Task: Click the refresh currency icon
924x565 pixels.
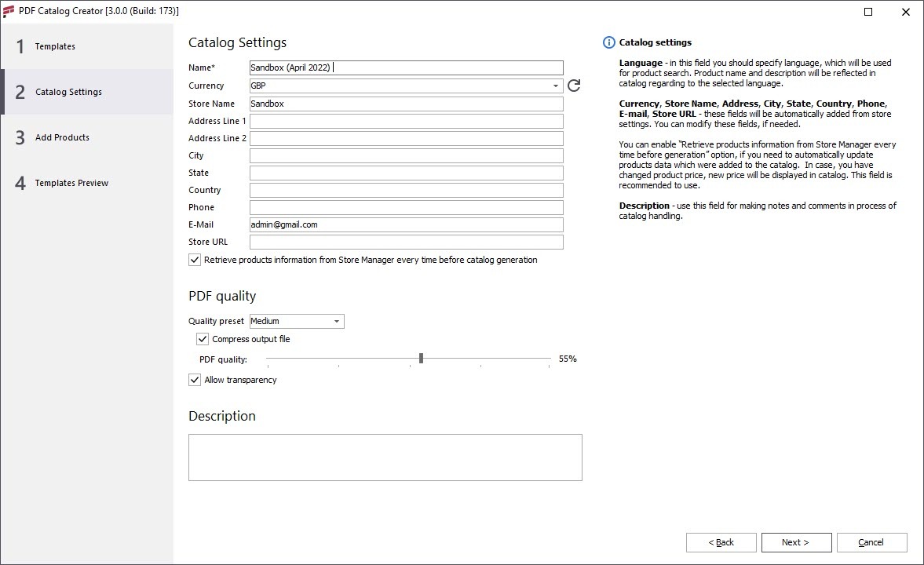Action: pos(574,86)
